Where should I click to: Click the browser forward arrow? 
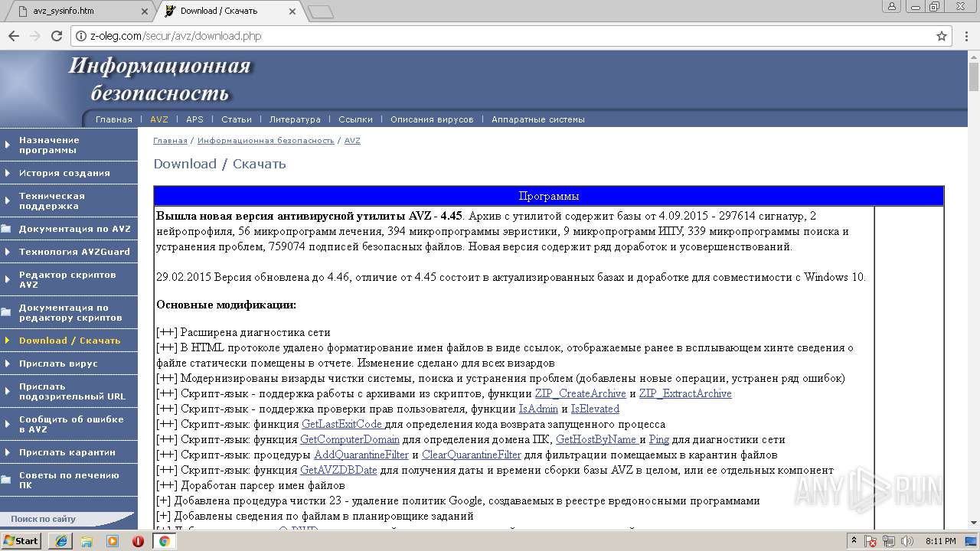tap(35, 36)
